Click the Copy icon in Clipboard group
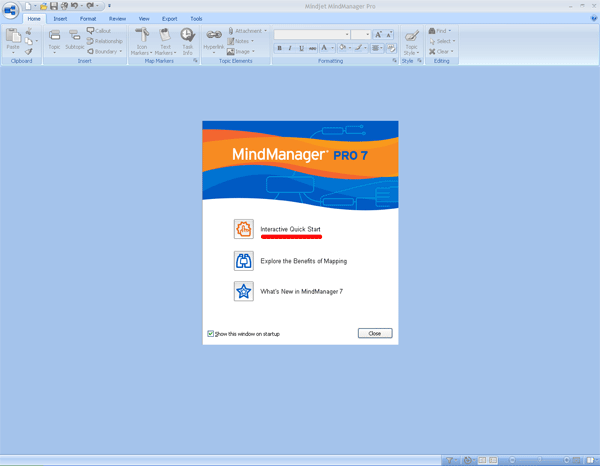 pyautogui.click(x=29, y=41)
